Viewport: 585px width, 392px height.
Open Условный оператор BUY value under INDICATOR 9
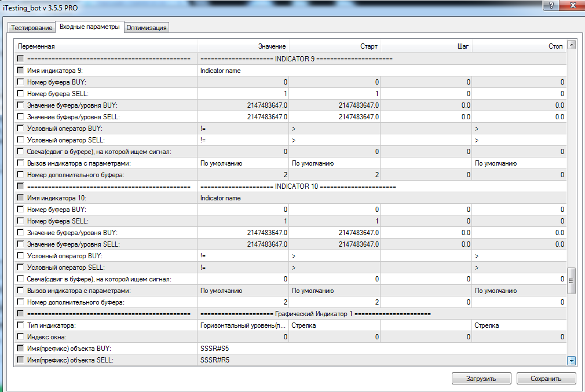(243, 129)
